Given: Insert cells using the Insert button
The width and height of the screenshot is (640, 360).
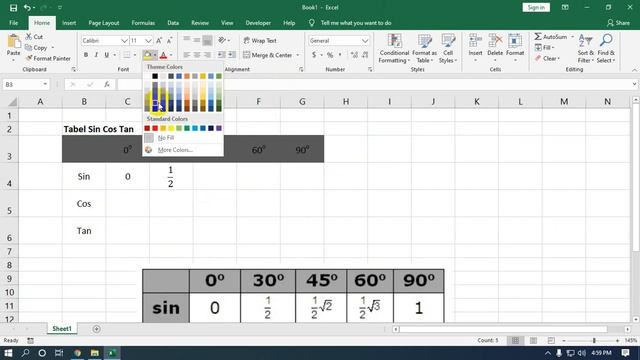Looking at the screenshot, I should (x=475, y=49).
